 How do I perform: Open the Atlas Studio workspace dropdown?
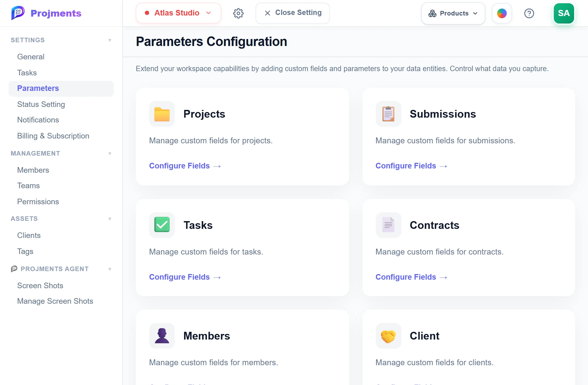[x=178, y=13]
